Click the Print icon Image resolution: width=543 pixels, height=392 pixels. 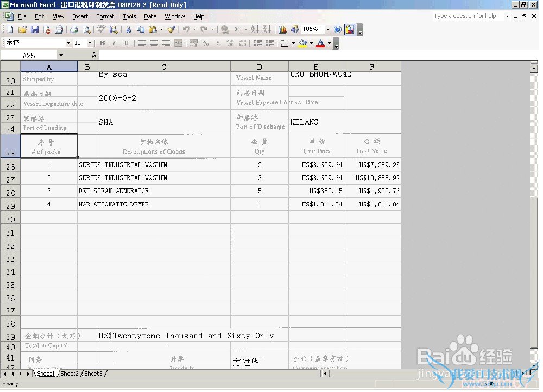(74, 29)
